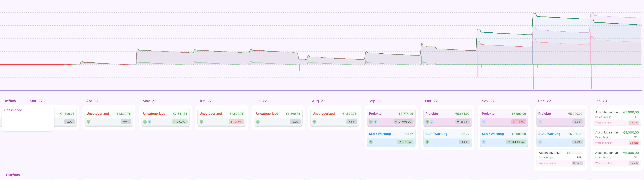
Task: Click the green count badge in Oct Projekte card
Action: (427, 122)
